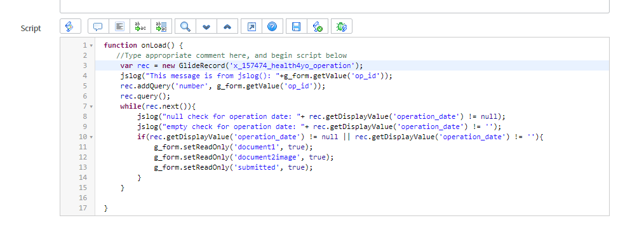Viewport: 644px width, 232px height.
Task: Click empty line 16 in the editor
Action: (x=352, y=198)
